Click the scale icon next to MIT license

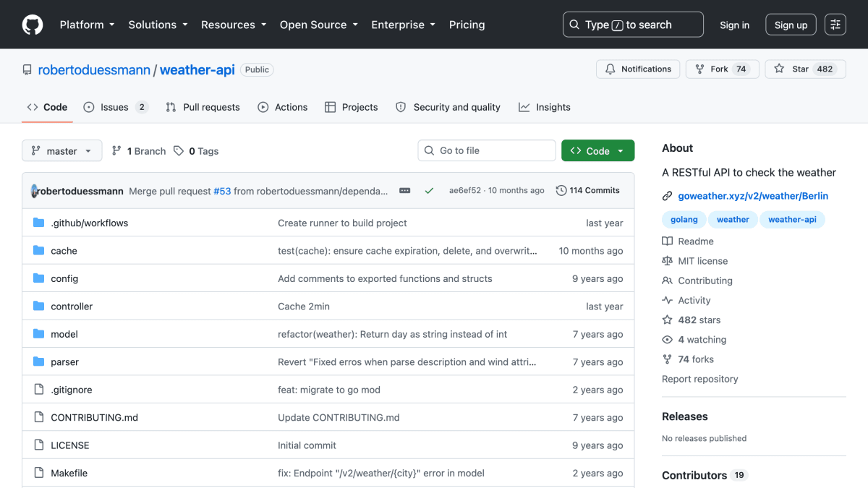667,261
